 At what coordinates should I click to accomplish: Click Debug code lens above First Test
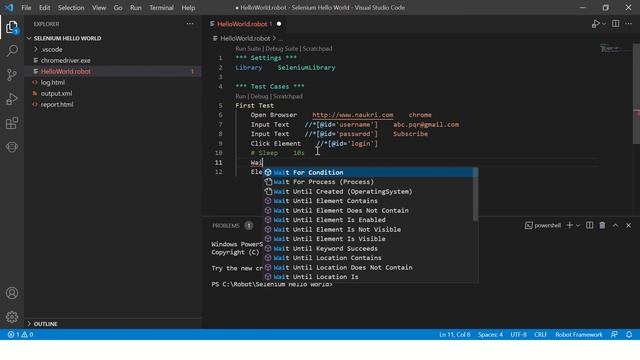coord(259,96)
